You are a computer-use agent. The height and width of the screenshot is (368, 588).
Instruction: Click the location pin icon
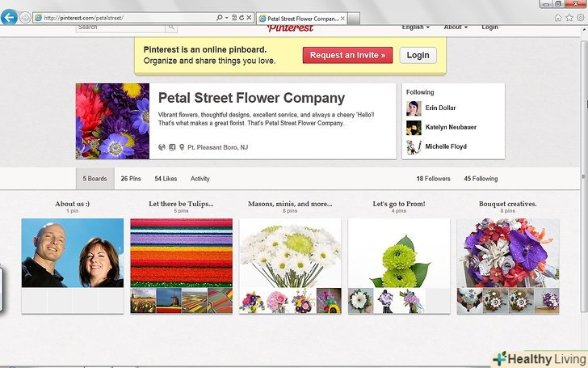[x=182, y=147]
